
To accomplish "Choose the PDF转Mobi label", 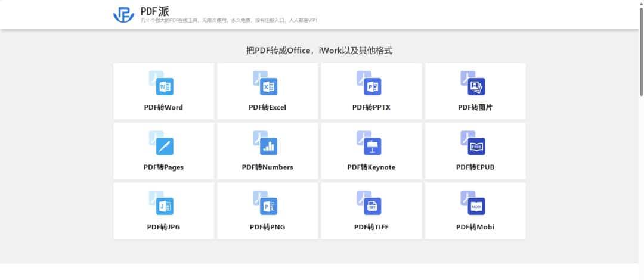I will (x=475, y=227).
